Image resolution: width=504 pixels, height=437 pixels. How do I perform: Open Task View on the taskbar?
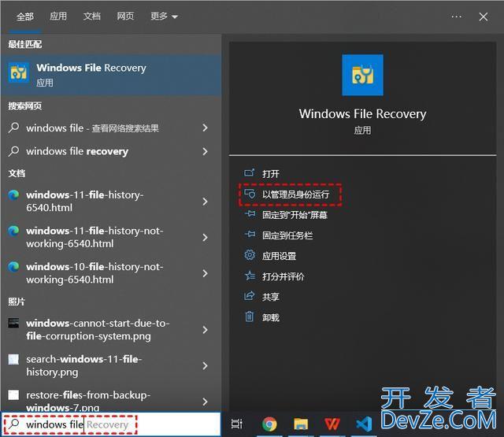[x=236, y=424]
